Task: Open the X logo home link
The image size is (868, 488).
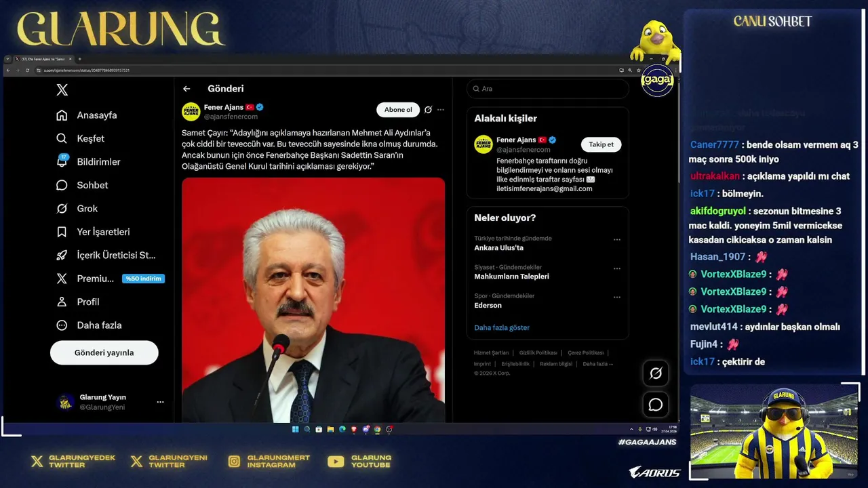Action: pyautogui.click(x=62, y=89)
